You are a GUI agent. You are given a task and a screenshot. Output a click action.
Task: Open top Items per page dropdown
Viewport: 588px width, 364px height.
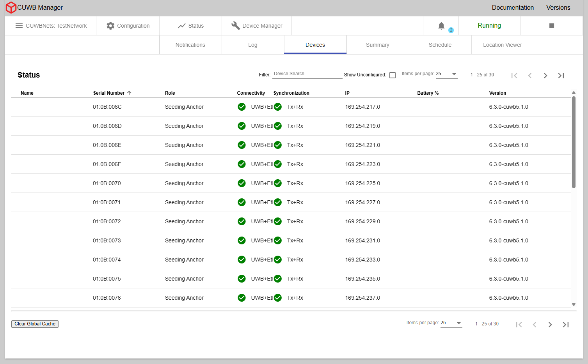(x=446, y=74)
